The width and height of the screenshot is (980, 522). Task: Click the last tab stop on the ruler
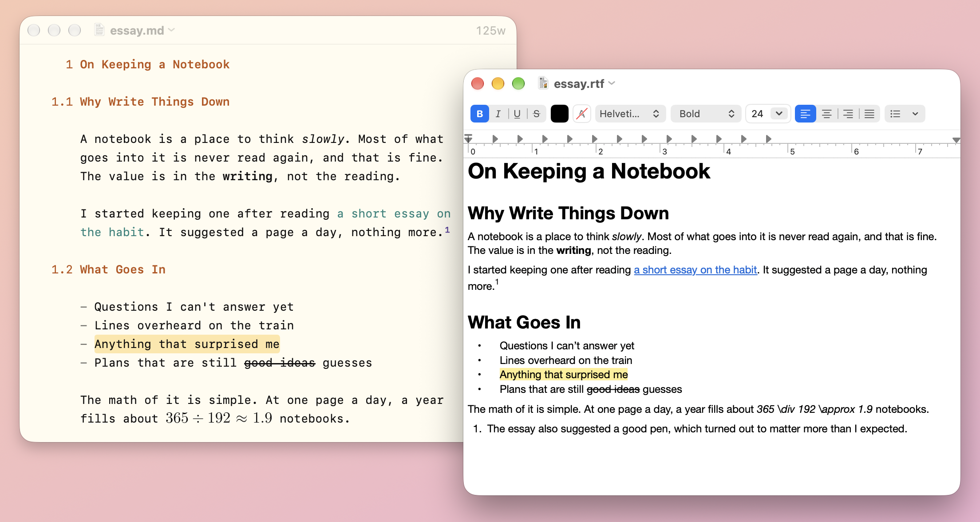(768, 139)
